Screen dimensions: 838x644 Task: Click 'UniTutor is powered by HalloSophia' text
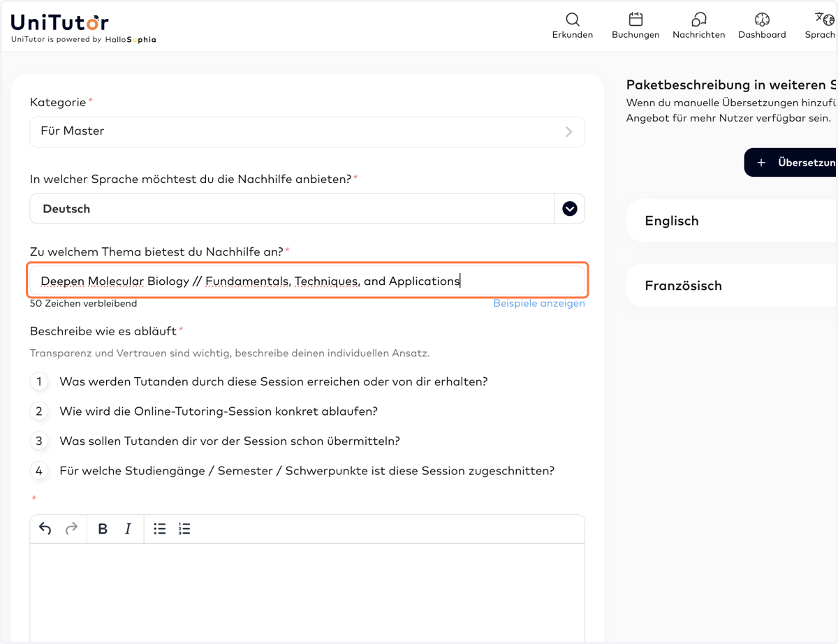(x=84, y=40)
